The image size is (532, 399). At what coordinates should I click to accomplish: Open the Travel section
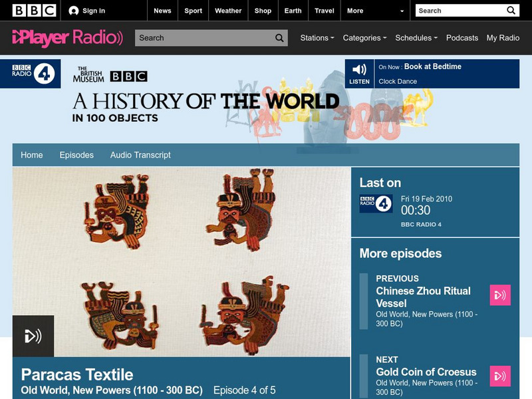325,11
